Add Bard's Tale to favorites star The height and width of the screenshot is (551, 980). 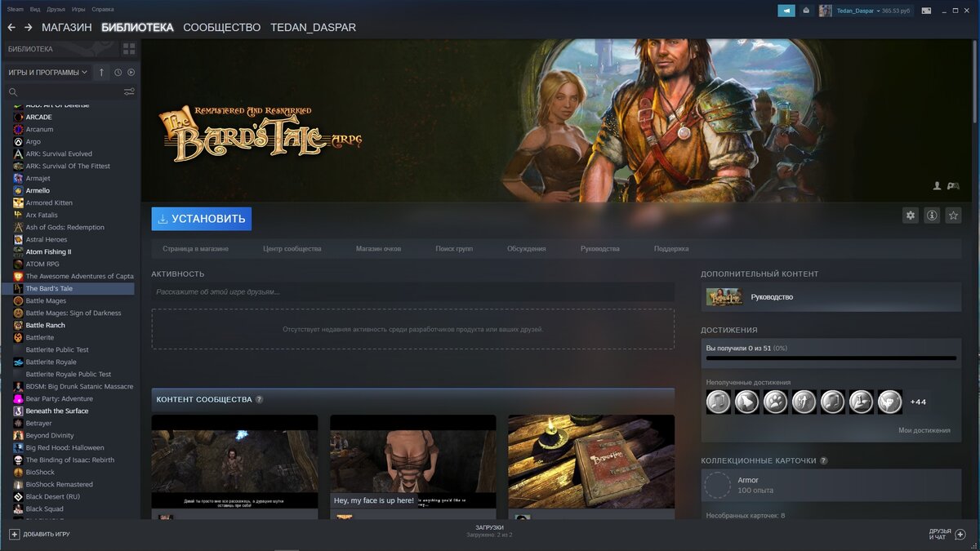(x=953, y=216)
